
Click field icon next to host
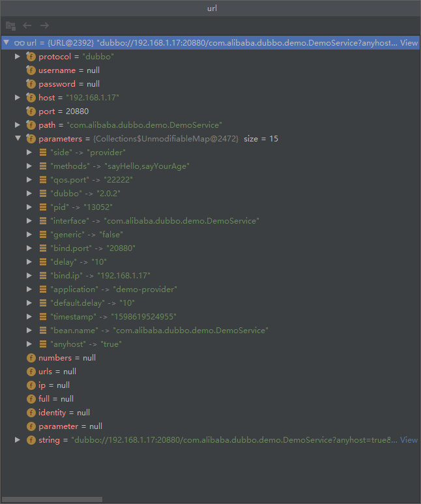(31, 98)
